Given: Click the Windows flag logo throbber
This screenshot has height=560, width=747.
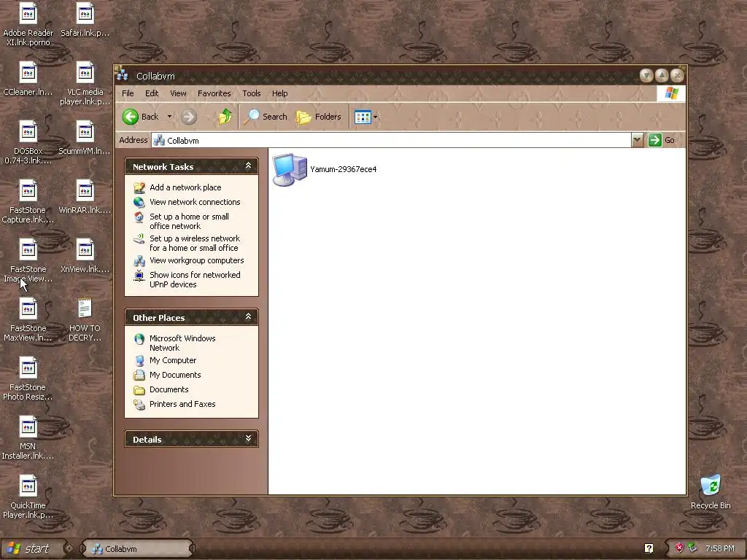Looking at the screenshot, I should tap(671, 93).
